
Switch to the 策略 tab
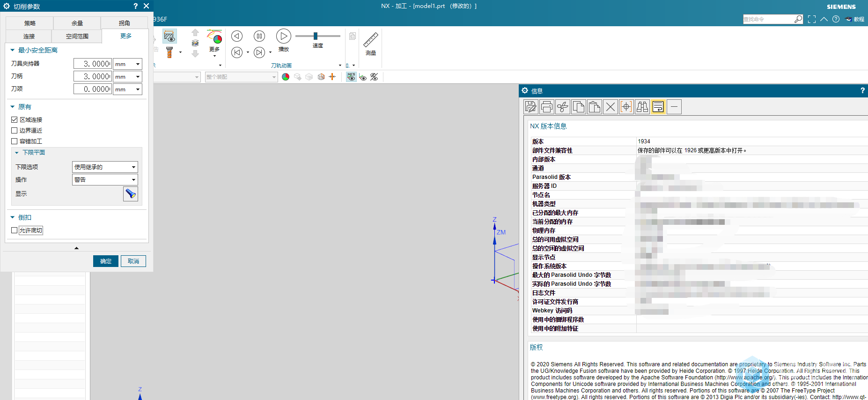pyautogui.click(x=30, y=23)
